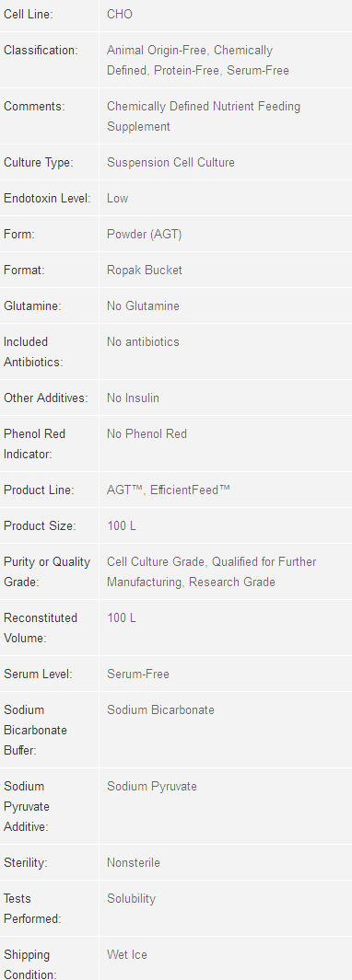Click the No antibiotics text
Viewport: 352px width, 980px height.
[144, 342]
